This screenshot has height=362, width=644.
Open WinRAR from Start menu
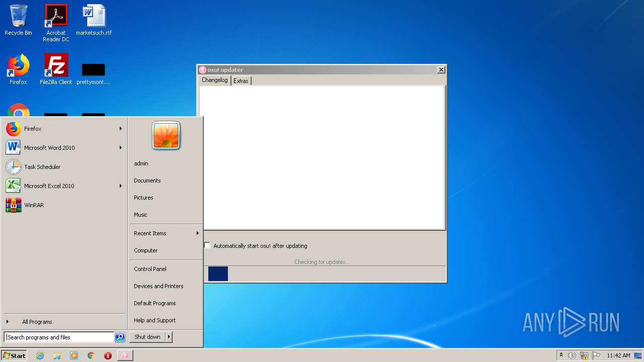coord(64,205)
